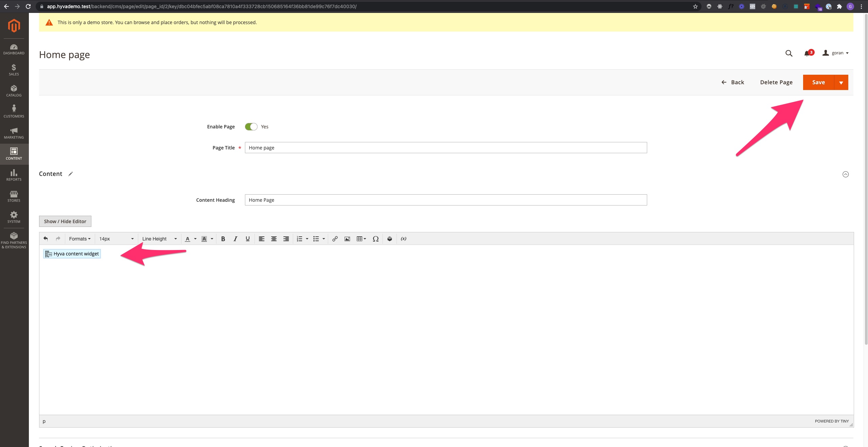Image resolution: width=868 pixels, height=447 pixels.
Task: Toggle italic formatting
Action: tap(235, 239)
